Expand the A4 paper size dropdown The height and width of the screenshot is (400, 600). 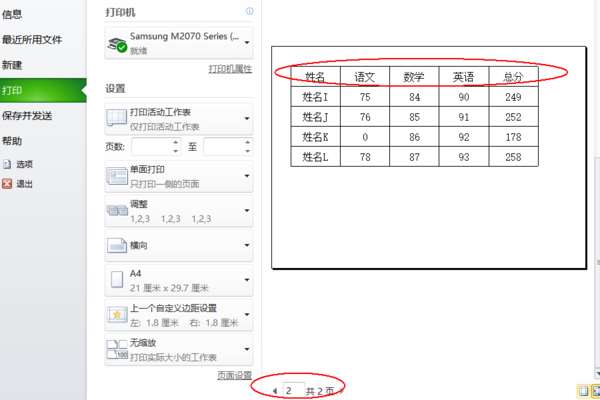click(x=247, y=280)
